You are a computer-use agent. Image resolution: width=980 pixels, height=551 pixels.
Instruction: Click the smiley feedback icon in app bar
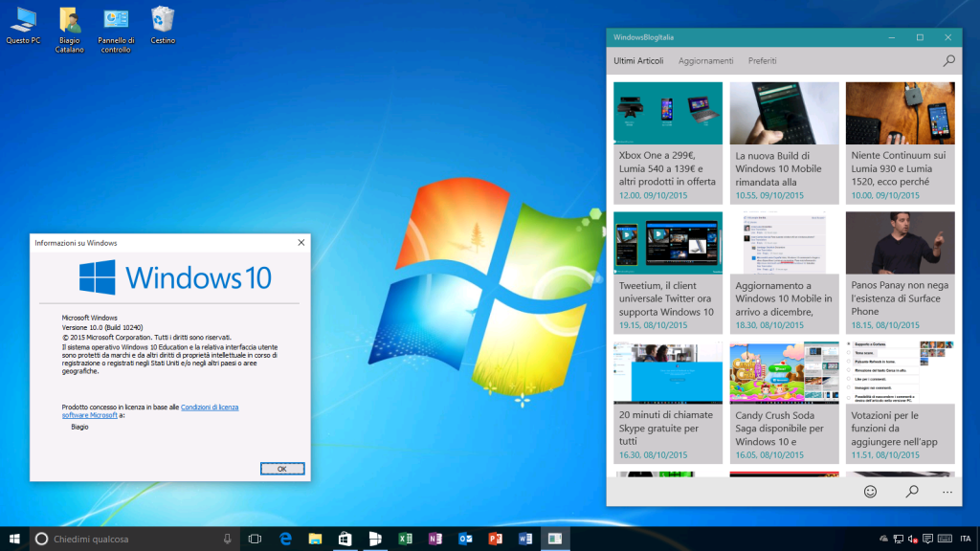pos(870,492)
